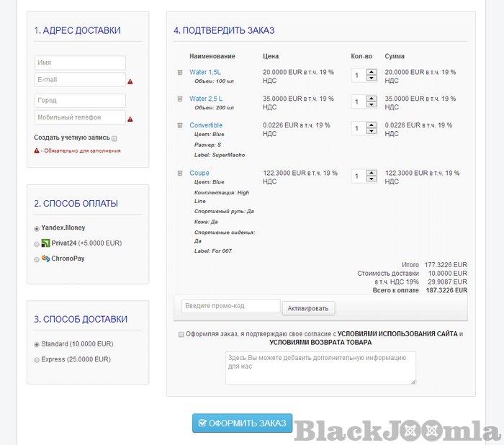
Task: Open the Coupe product link
Action: coord(199,174)
